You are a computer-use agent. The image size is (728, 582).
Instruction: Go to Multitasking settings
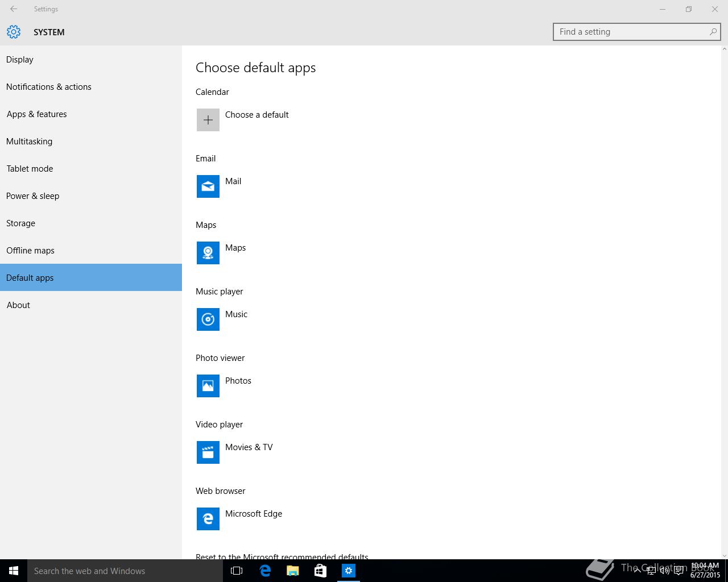[91, 142]
